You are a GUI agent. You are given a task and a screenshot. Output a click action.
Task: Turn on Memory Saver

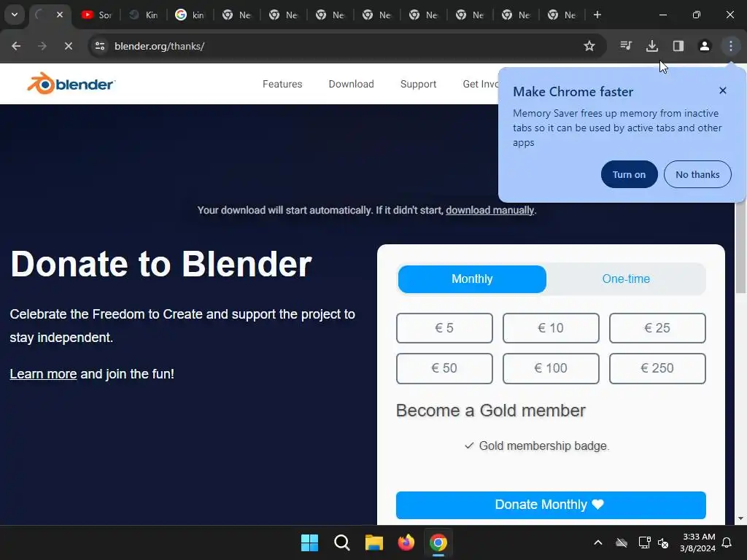click(629, 174)
